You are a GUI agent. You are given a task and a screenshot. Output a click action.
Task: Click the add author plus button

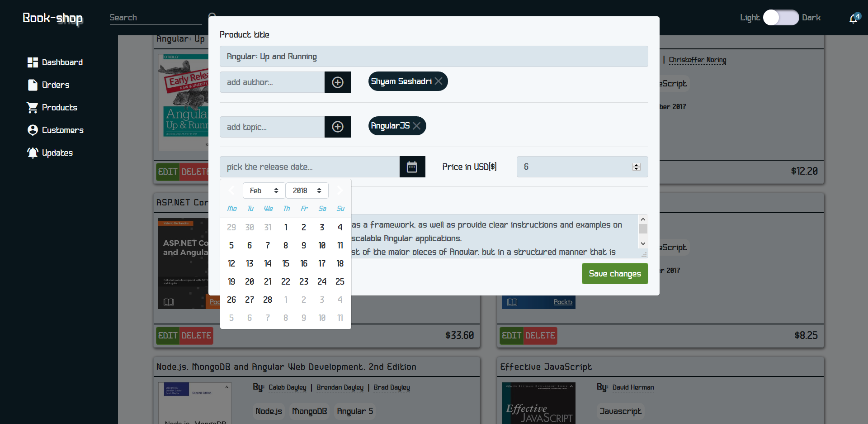[x=338, y=82]
